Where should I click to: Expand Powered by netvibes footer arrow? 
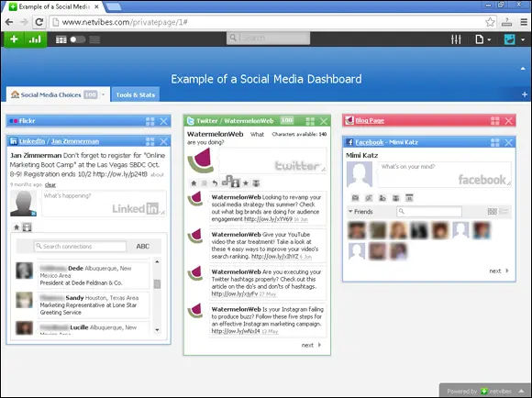pos(521,391)
